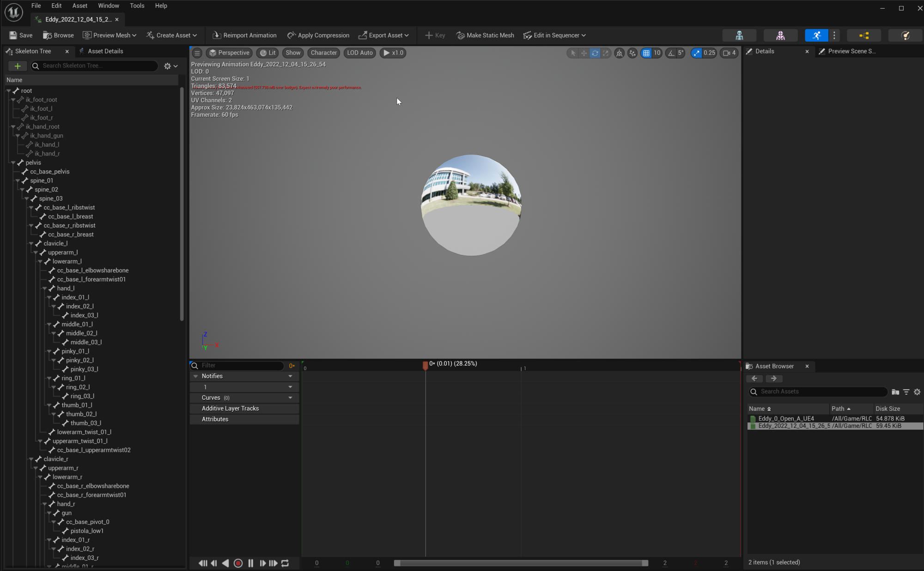
Task: Open camera speed setting 4
Action: pyautogui.click(x=729, y=53)
